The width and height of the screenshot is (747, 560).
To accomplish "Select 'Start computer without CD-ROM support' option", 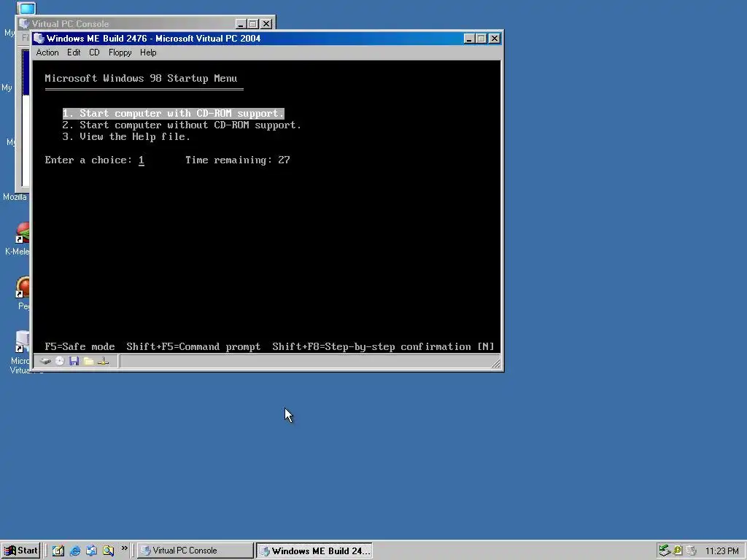I will [x=182, y=125].
